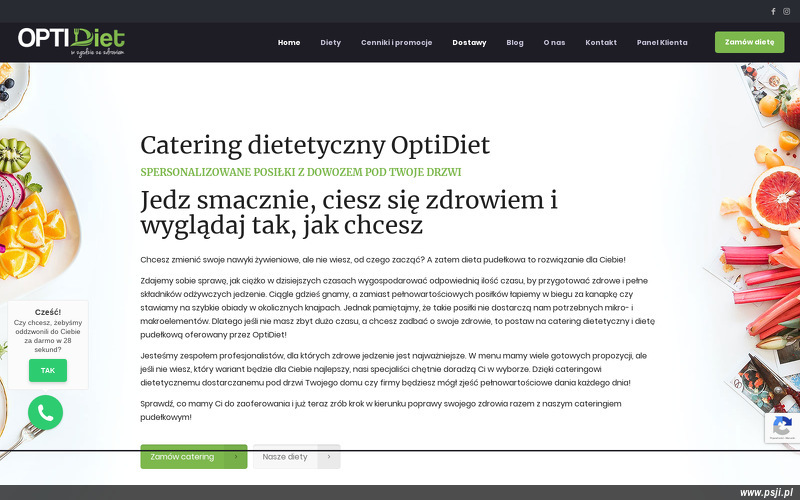The image size is (800, 500).
Task: Click the OptiDiet logo
Action: 71,42
